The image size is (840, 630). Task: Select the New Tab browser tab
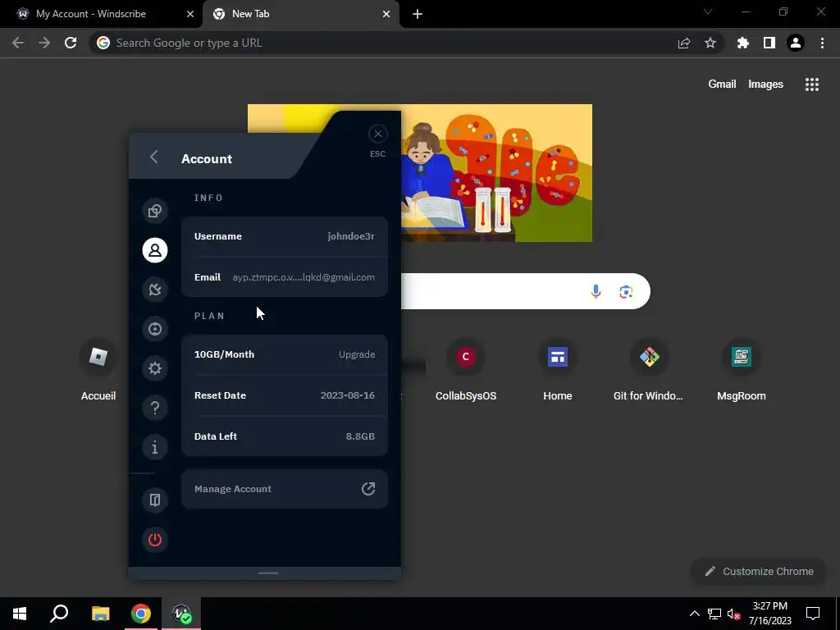click(301, 14)
